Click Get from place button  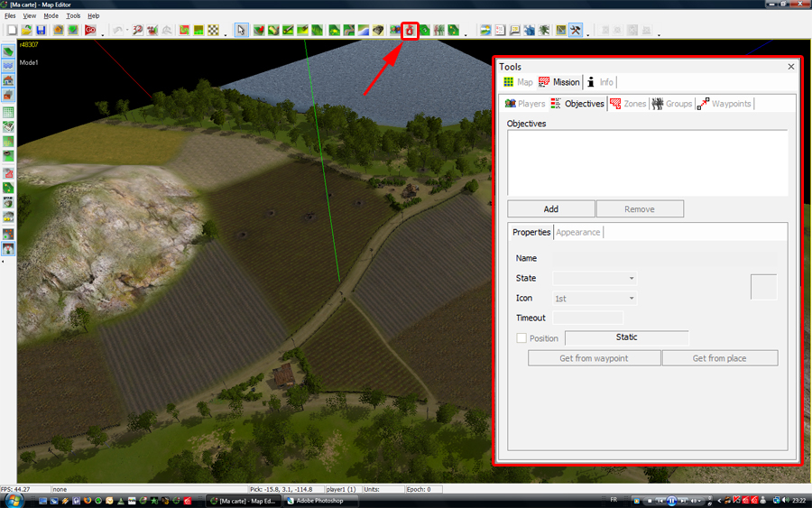[x=720, y=358]
